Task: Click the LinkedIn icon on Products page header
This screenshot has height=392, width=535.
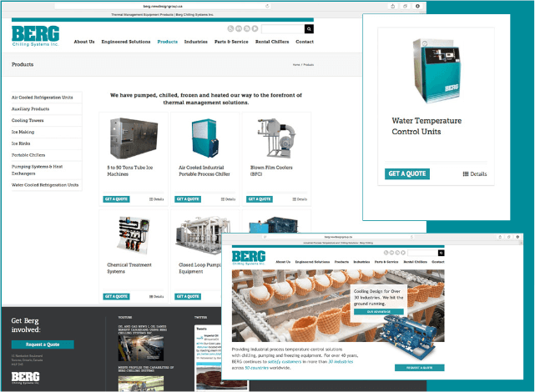Action: coord(239,28)
